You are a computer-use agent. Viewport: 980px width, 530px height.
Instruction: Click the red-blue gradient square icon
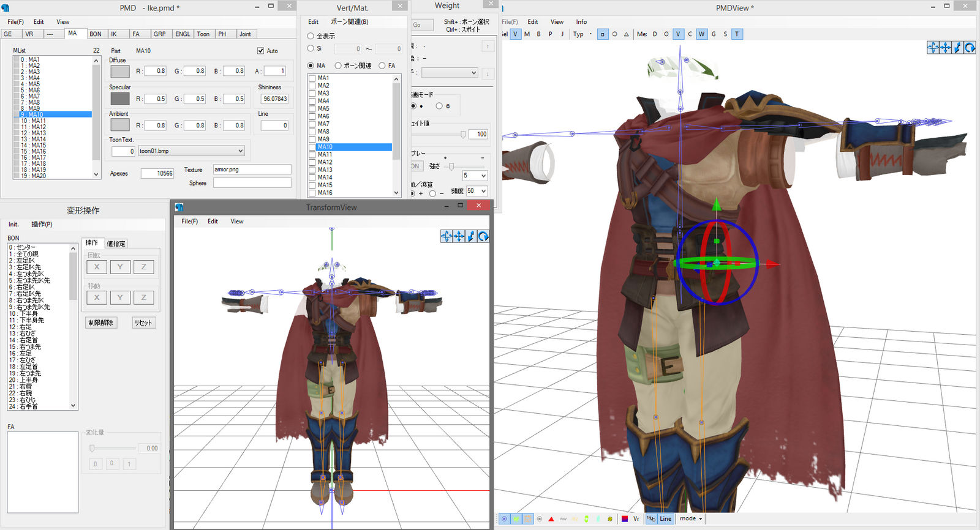click(624, 519)
